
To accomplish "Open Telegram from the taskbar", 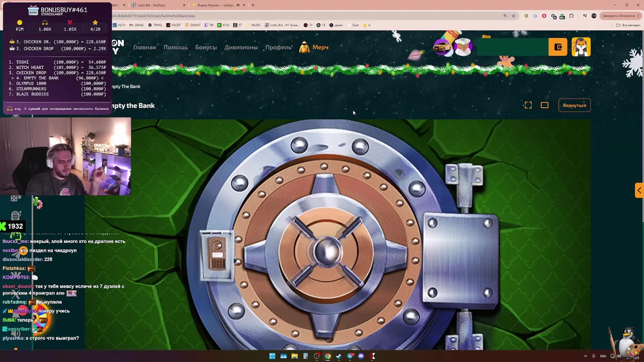I will 350,356.
